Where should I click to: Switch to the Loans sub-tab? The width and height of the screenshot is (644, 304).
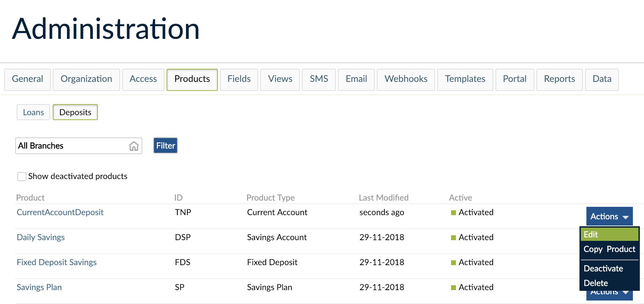[x=33, y=112]
